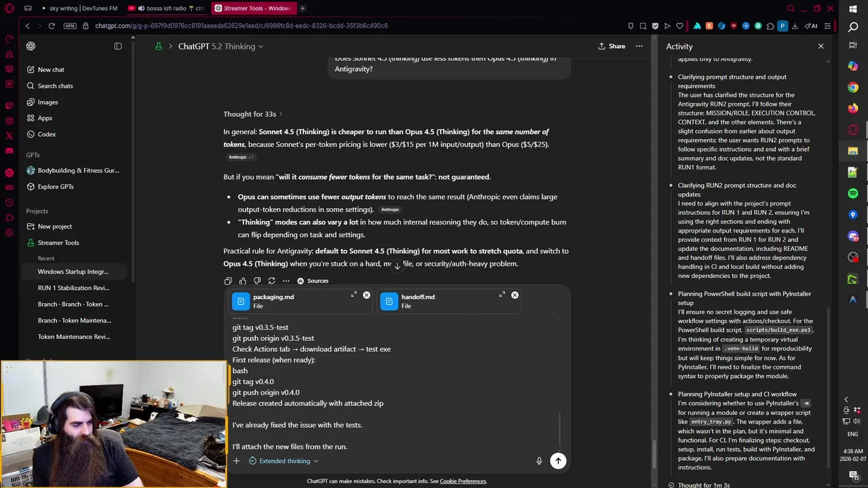
Task: Remove packaging.md attachment
Action: pos(366,295)
